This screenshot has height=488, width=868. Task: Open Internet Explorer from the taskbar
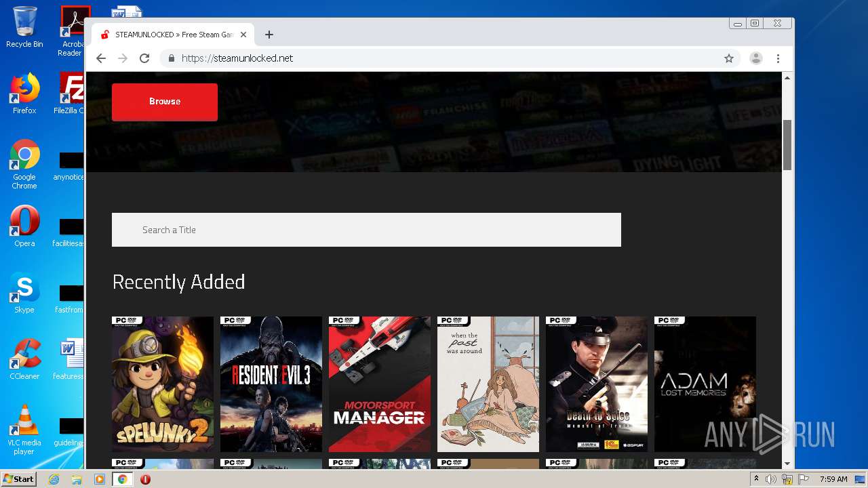click(x=54, y=479)
